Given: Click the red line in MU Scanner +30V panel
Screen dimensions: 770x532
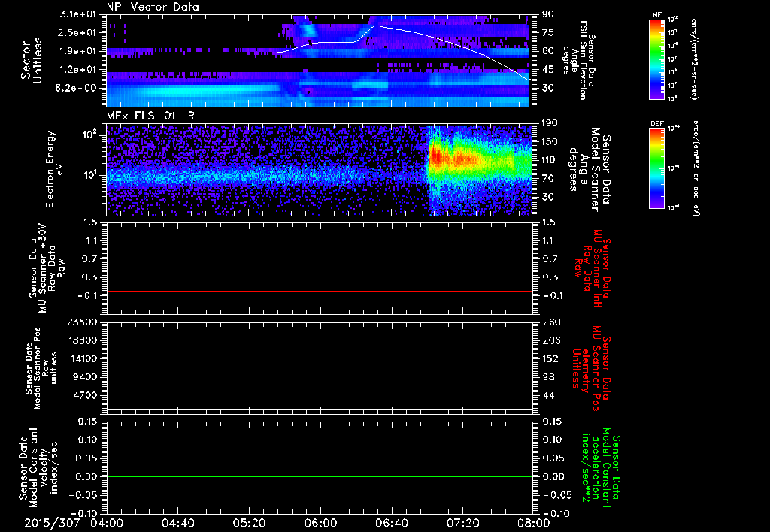Looking at the screenshot, I should pyautogui.click(x=319, y=291).
